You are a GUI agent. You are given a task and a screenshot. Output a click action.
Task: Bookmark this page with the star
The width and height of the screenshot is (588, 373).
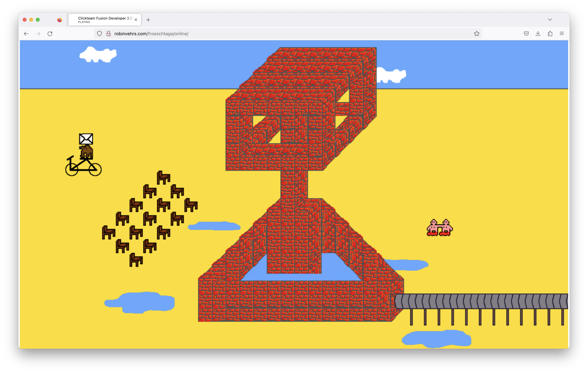click(477, 34)
